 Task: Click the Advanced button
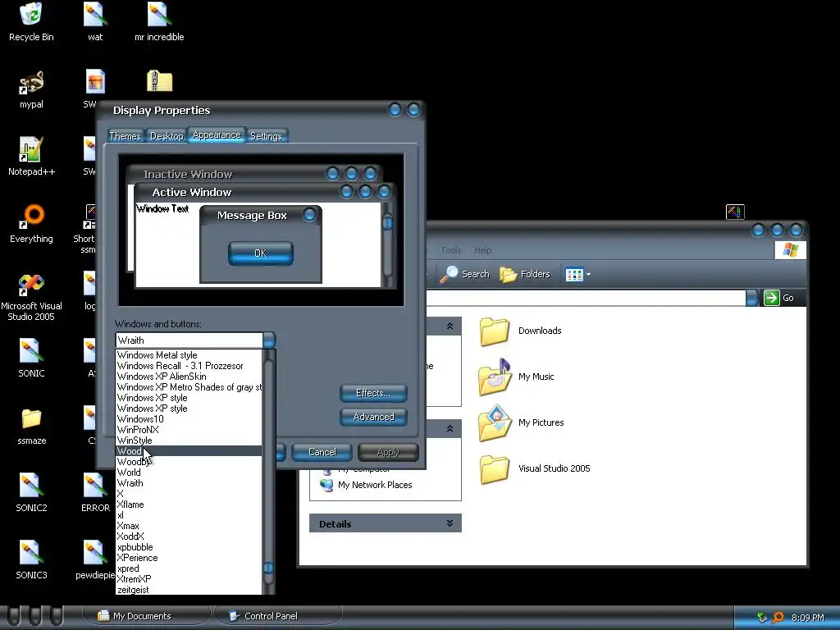[373, 417]
